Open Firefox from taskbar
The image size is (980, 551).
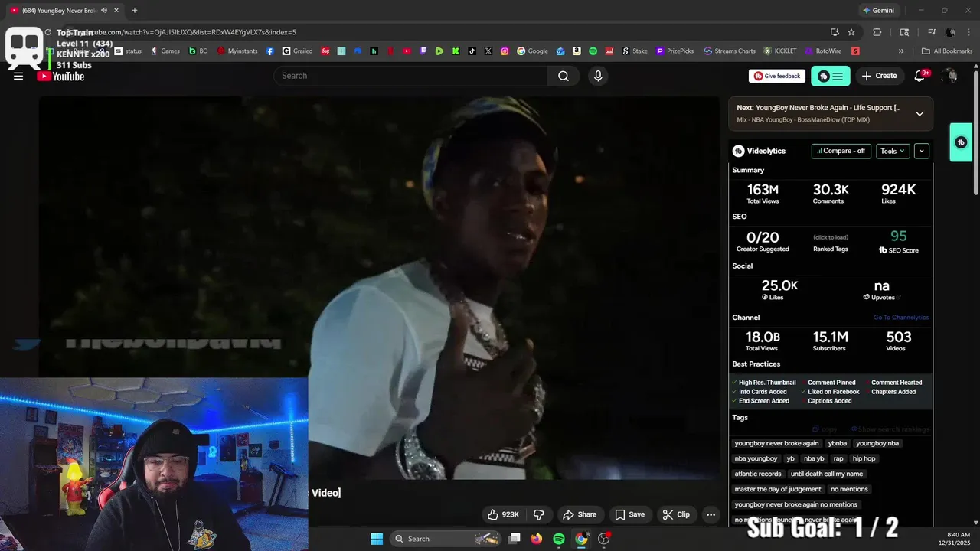pos(537,539)
